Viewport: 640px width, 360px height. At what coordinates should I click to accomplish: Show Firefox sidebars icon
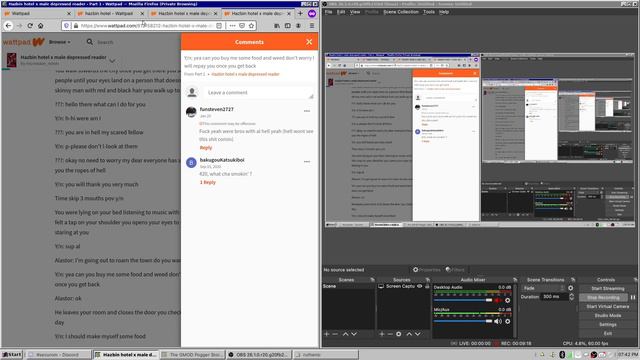tap(288, 25)
